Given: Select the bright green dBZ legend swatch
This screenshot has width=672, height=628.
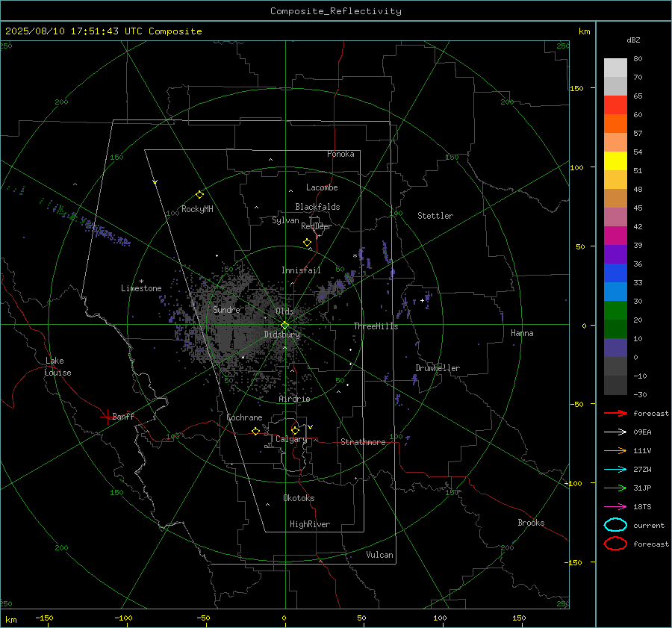Looking at the screenshot, I should [615, 311].
